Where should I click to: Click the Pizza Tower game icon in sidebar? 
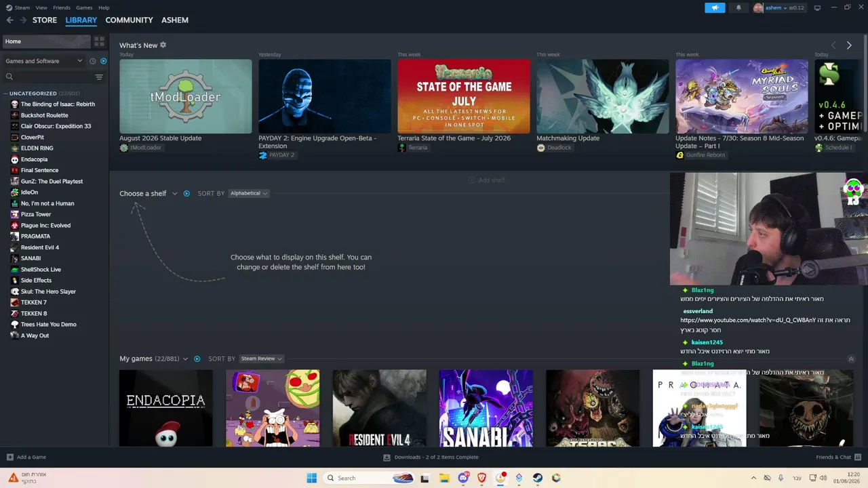(14, 214)
